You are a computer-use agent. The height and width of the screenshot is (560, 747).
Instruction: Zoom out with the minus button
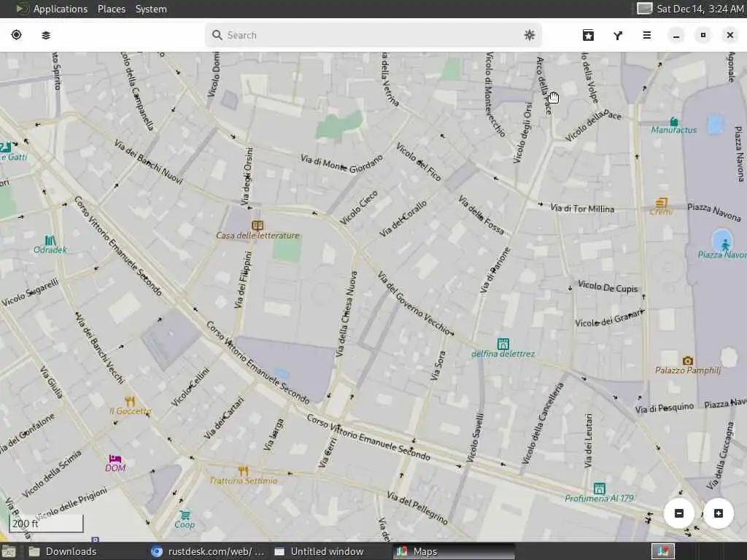(679, 513)
